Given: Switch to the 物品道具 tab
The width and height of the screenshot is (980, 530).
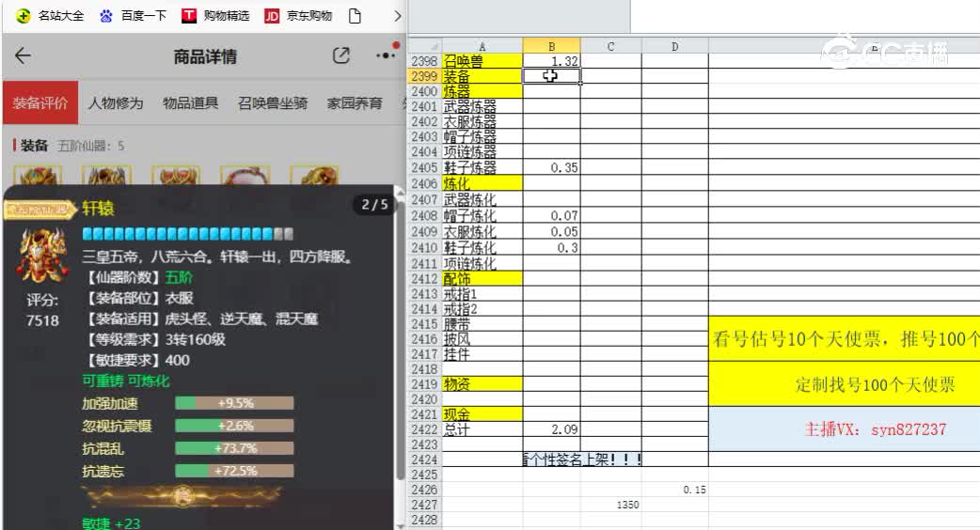Looking at the screenshot, I should pos(191,103).
